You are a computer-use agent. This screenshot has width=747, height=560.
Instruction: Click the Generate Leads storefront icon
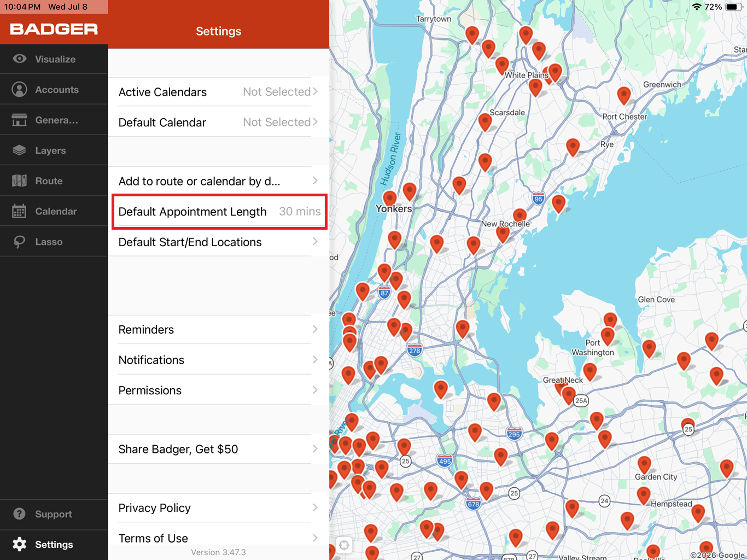20,120
